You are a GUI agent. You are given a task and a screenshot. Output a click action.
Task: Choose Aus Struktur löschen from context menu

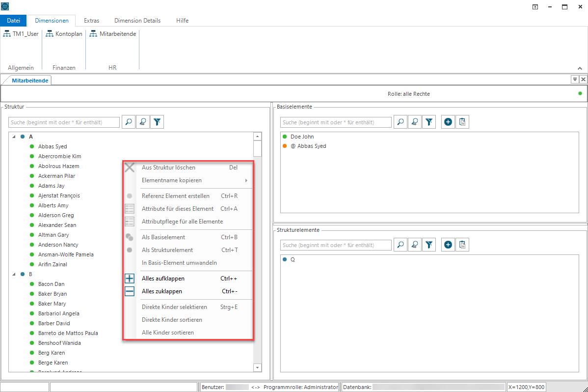188,168
